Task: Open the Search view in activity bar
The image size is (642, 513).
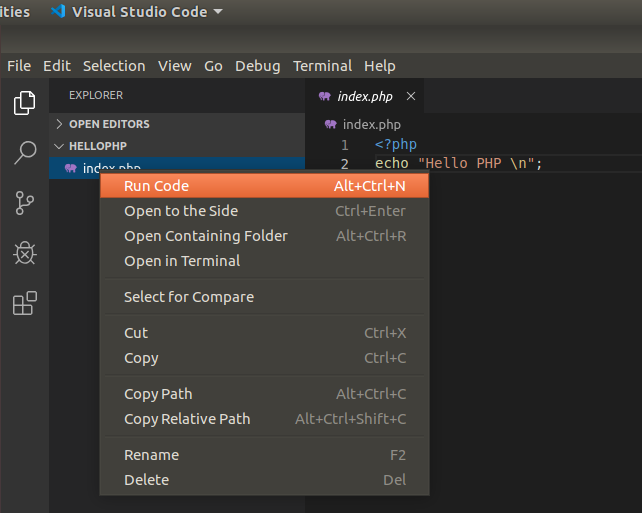Action: (25, 153)
